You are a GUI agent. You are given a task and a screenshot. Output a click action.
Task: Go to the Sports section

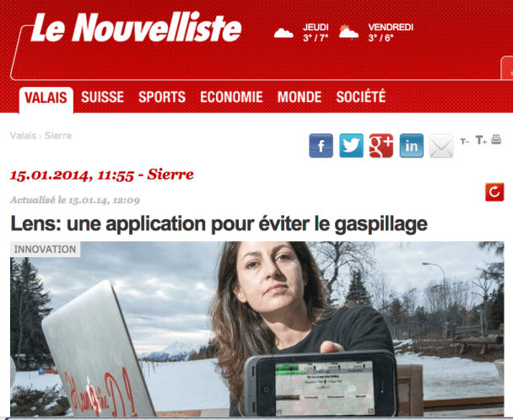tap(162, 97)
